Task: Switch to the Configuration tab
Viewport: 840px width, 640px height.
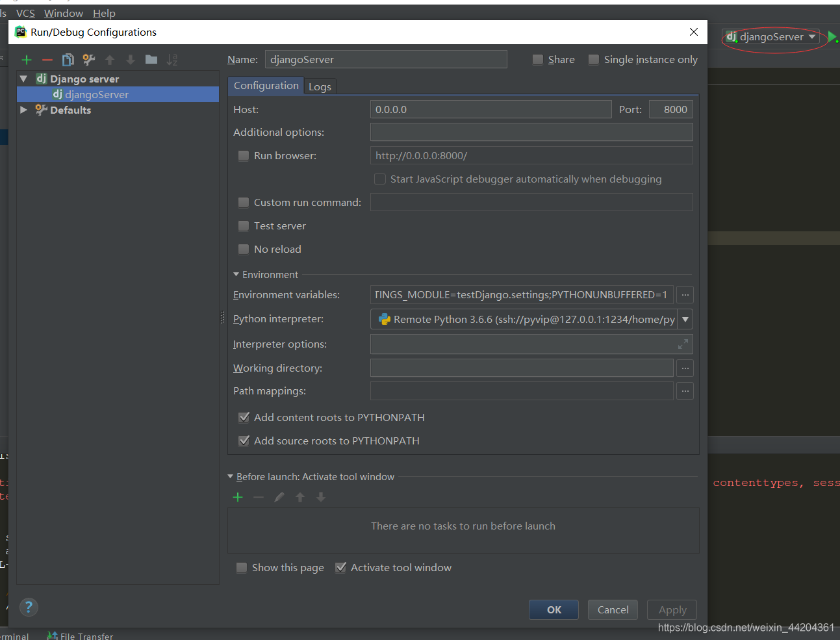Action: point(266,86)
